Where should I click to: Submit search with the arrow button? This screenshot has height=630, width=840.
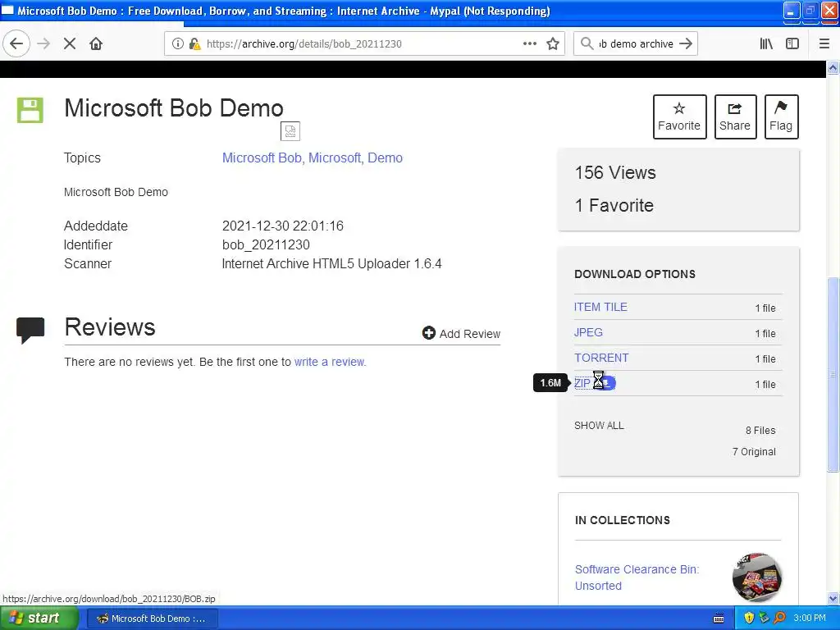686,44
